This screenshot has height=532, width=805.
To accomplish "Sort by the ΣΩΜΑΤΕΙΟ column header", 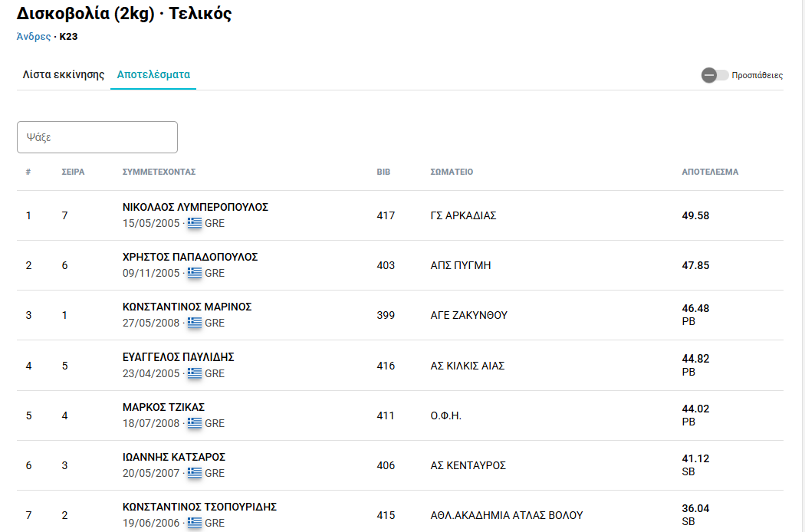I will [x=452, y=172].
